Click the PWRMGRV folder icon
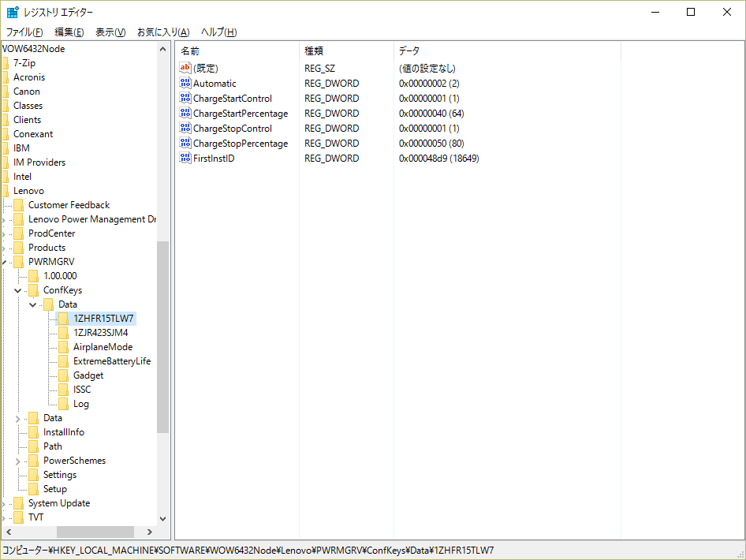Viewport: 746px width, 560px height. pyautogui.click(x=19, y=262)
